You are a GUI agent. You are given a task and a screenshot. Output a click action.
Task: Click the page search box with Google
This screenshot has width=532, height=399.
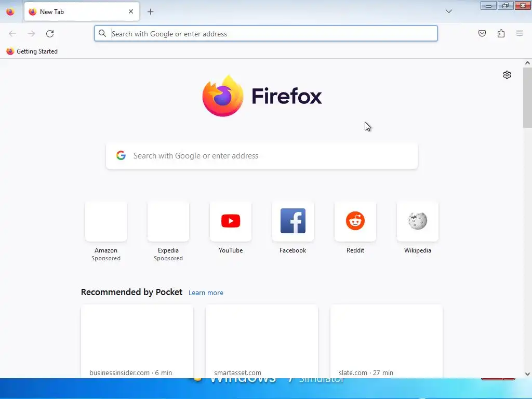262,156
